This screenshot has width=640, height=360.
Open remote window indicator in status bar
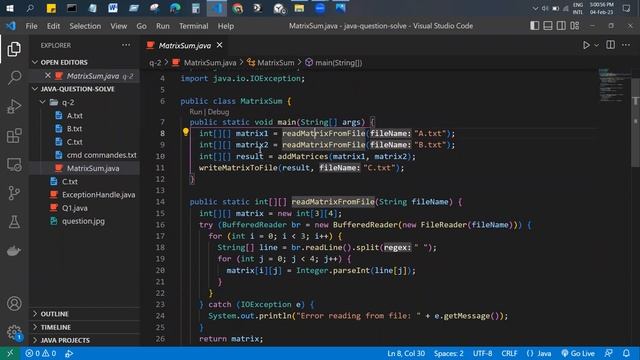pos(10,353)
